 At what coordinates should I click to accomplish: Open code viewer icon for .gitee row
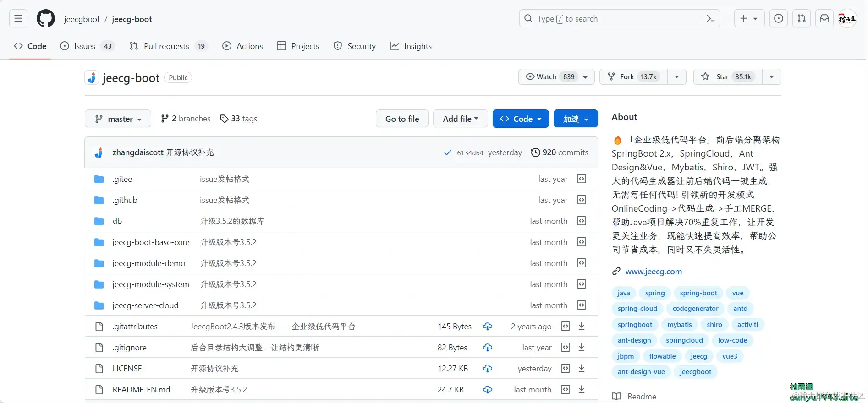point(582,179)
